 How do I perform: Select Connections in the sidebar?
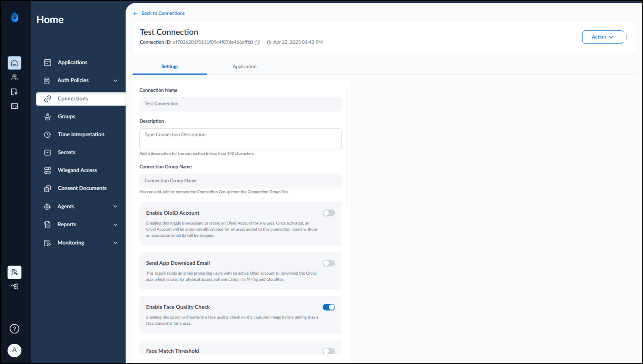pyautogui.click(x=81, y=99)
